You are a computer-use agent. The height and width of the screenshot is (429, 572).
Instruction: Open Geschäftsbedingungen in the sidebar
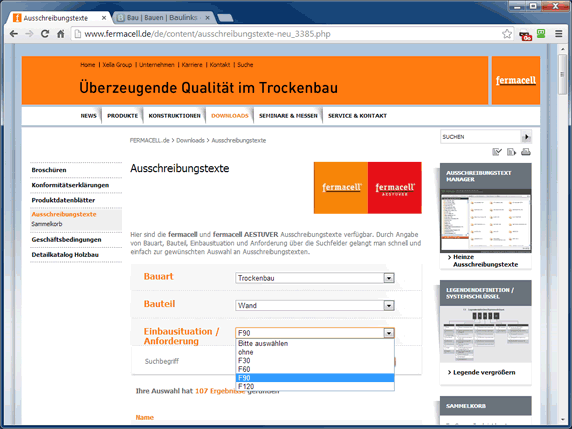tap(66, 240)
